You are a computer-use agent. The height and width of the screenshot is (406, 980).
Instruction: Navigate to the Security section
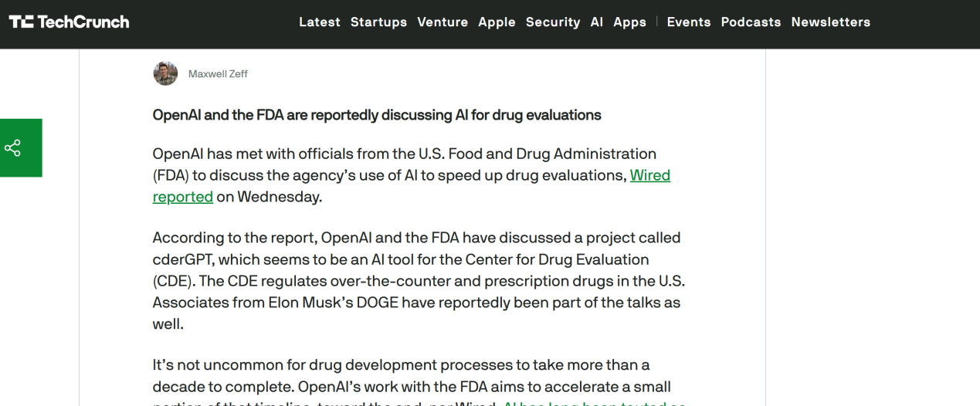(x=553, y=22)
